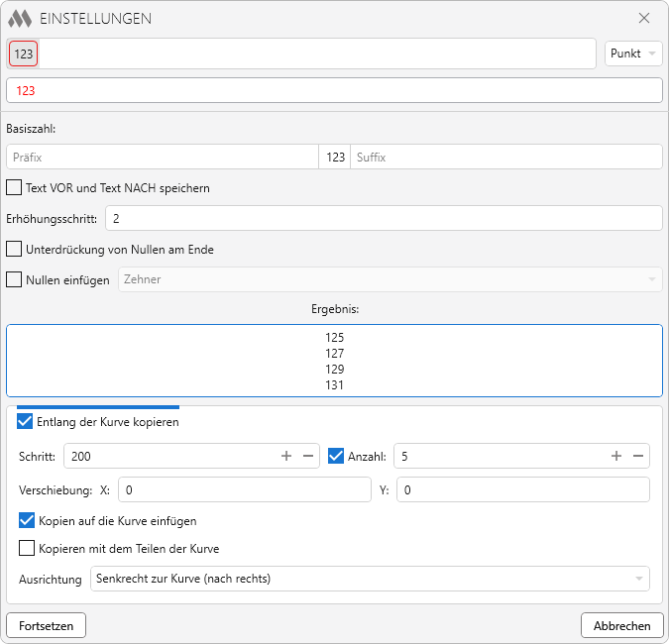
Task: Click the Abbrechen button
Action: click(x=621, y=625)
